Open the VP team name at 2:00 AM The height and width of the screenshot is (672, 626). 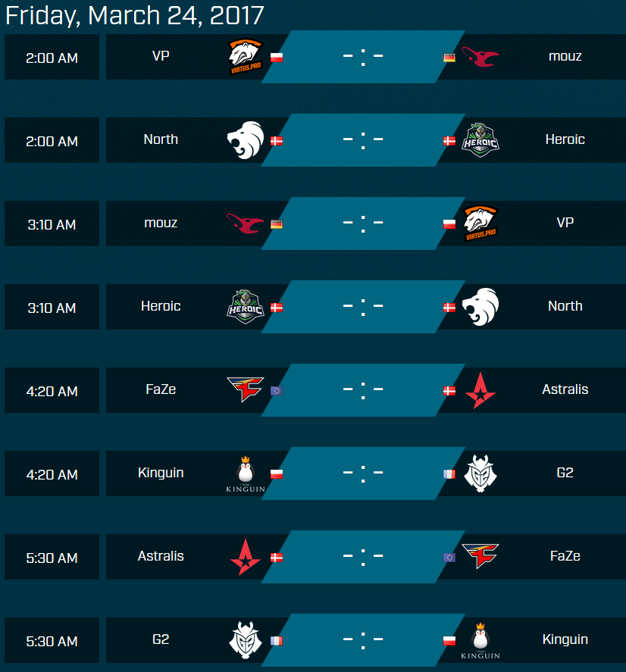click(x=161, y=56)
